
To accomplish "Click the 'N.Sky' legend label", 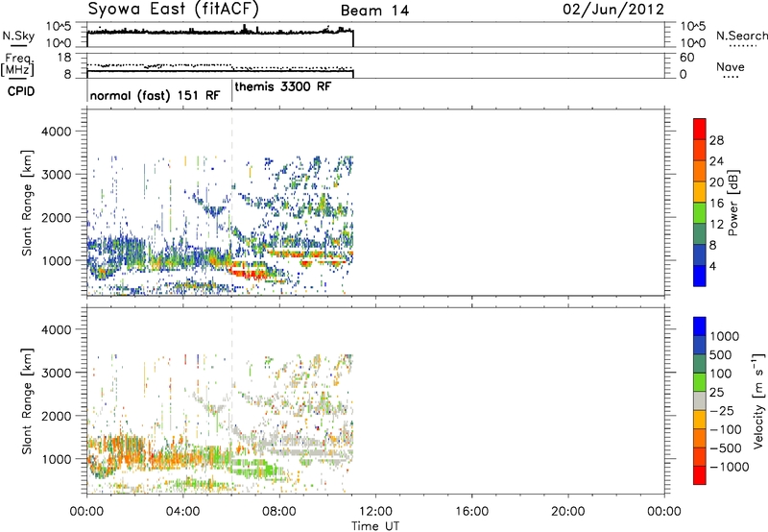I will pos(18,36).
